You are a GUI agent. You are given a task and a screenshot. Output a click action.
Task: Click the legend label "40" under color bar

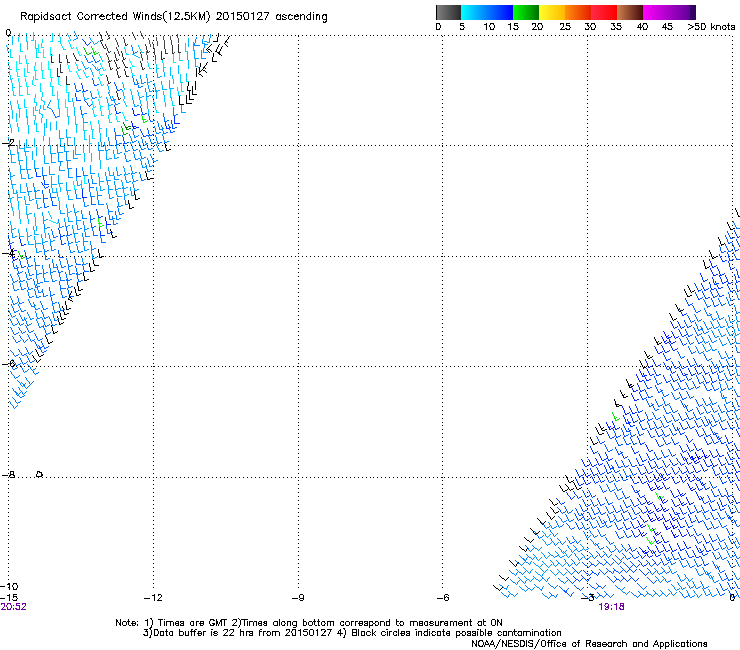(642, 27)
